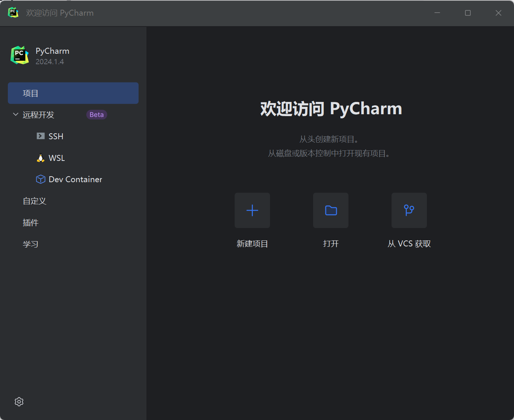Click the 从 VCS 获取 label
Image resolution: width=514 pixels, height=420 pixels.
[409, 244]
